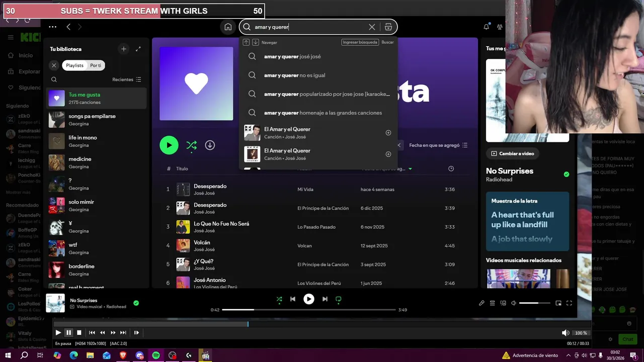Open the friends activity icon
644x362 pixels.
(500, 27)
